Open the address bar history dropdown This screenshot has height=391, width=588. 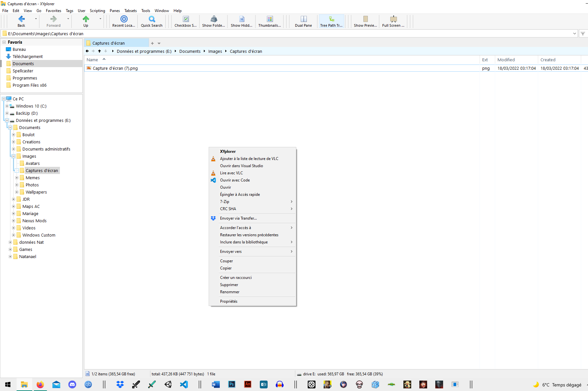[x=574, y=34]
